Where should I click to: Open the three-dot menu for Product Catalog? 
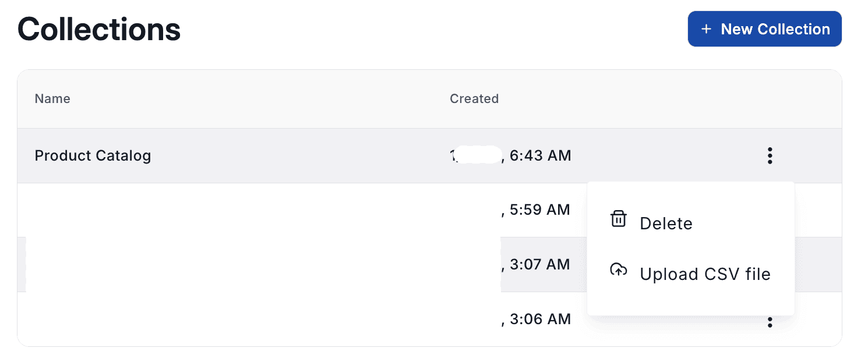click(x=770, y=156)
